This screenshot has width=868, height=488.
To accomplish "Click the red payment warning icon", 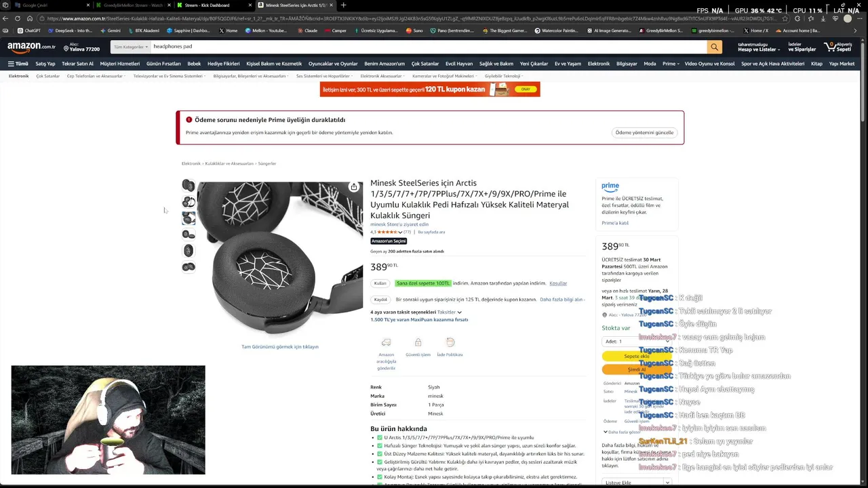I will [189, 120].
